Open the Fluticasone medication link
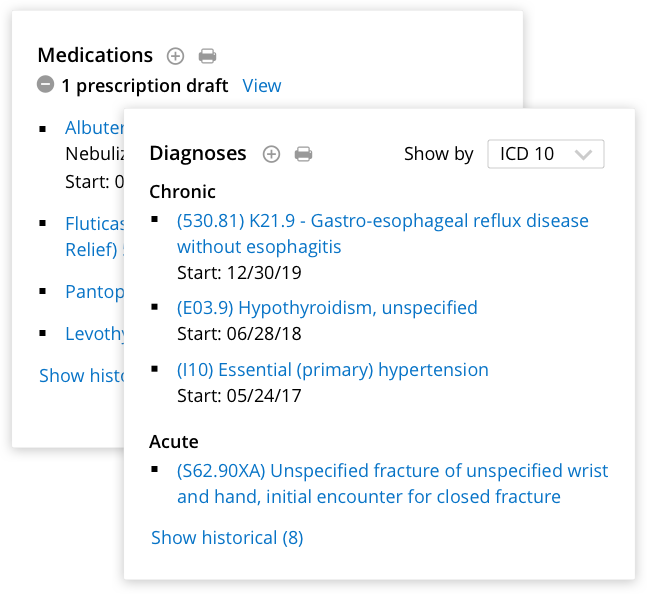This screenshot has height=594, width=648. (x=93, y=224)
